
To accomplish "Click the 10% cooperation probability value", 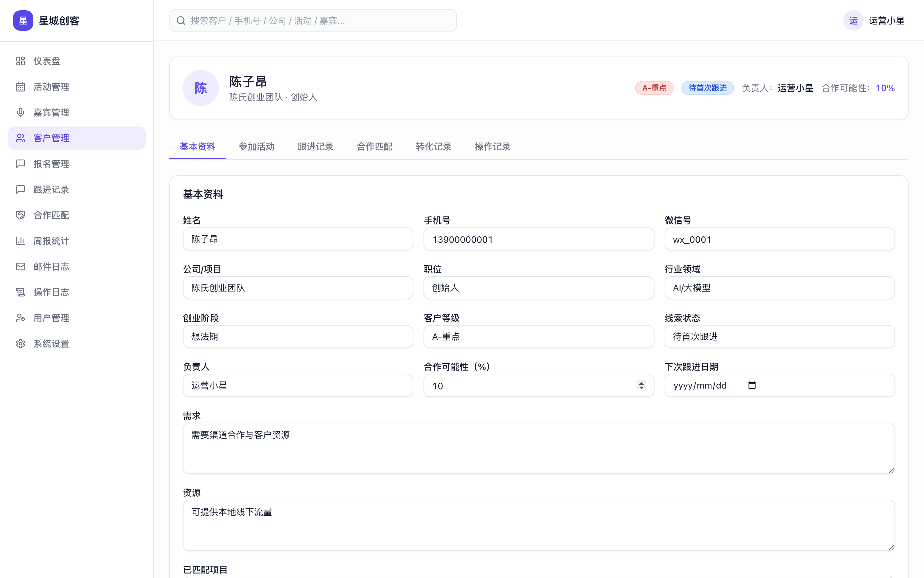I will pos(885,88).
